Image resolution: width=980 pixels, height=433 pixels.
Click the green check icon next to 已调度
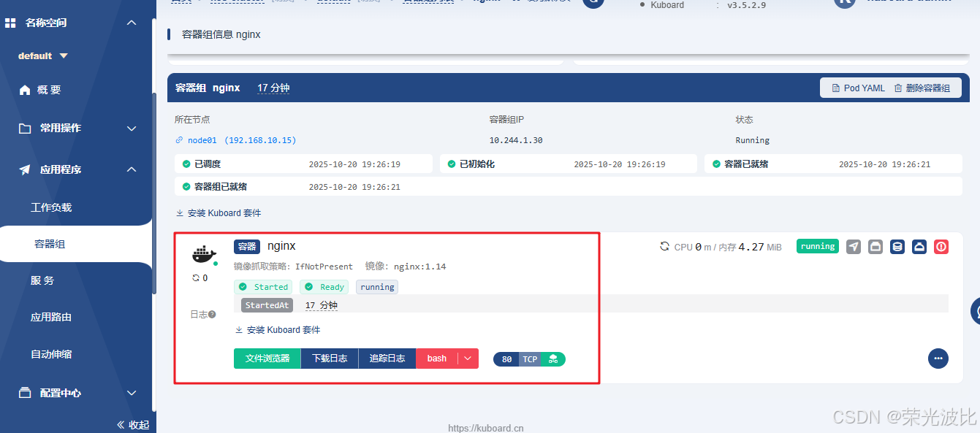tap(186, 164)
